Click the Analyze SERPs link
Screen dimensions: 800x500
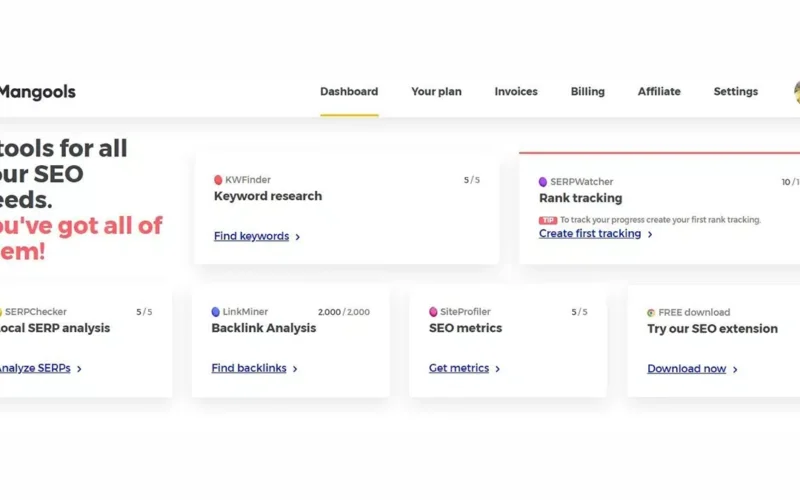tap(35, 368)
